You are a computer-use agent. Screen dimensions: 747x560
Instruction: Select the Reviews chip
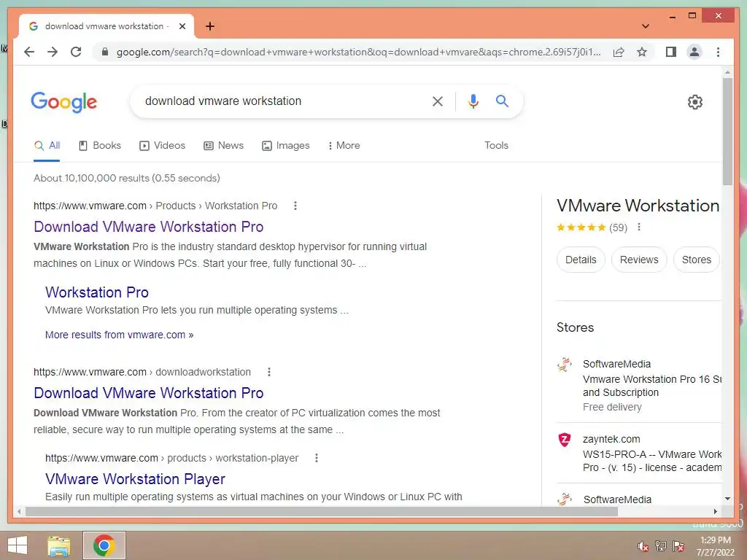[639, 260]
